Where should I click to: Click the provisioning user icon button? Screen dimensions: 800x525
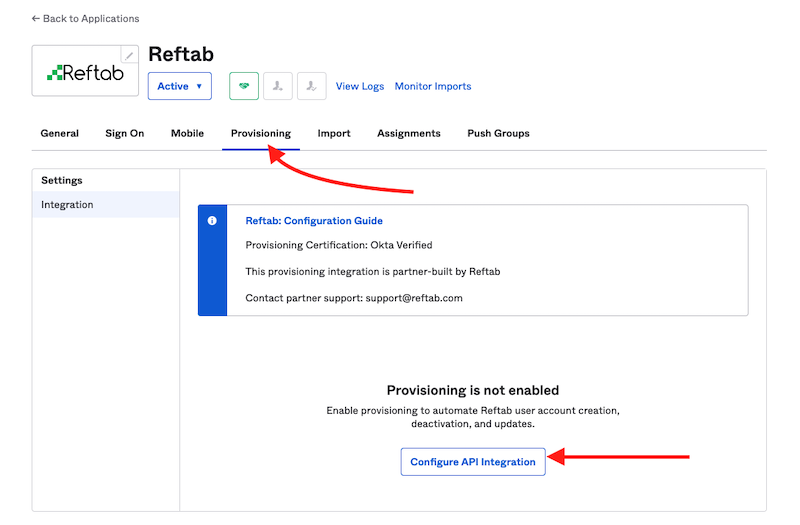pos(278,86)
